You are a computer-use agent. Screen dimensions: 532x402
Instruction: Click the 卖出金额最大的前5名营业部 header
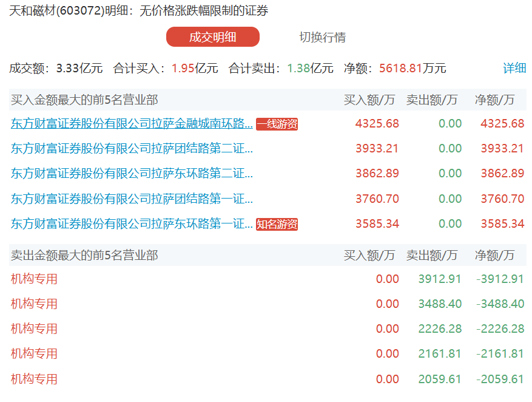84,255
